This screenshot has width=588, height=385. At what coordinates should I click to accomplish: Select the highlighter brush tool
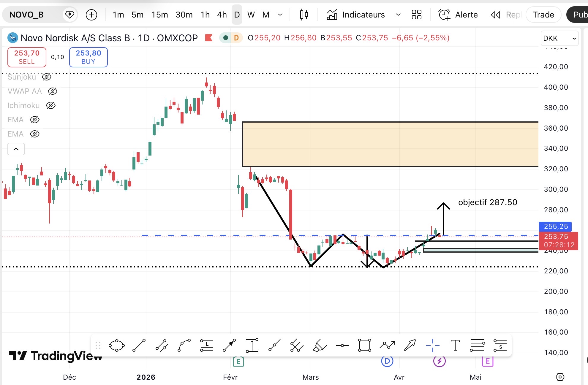[320, 346]
